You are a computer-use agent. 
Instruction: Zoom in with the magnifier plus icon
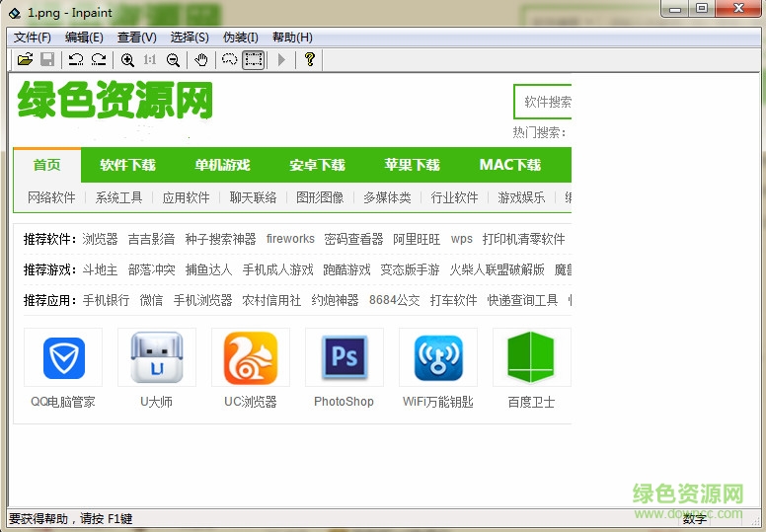[x=127, y=59]
